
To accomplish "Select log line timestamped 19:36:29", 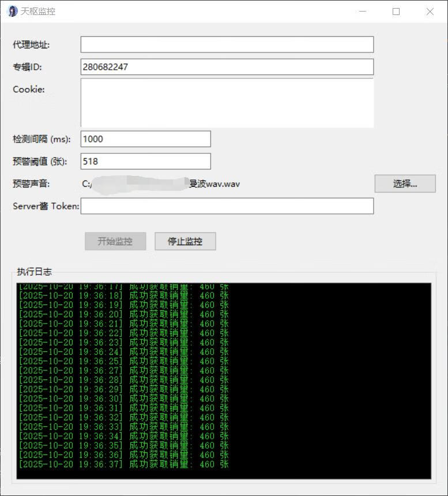I will click(123, 389).
